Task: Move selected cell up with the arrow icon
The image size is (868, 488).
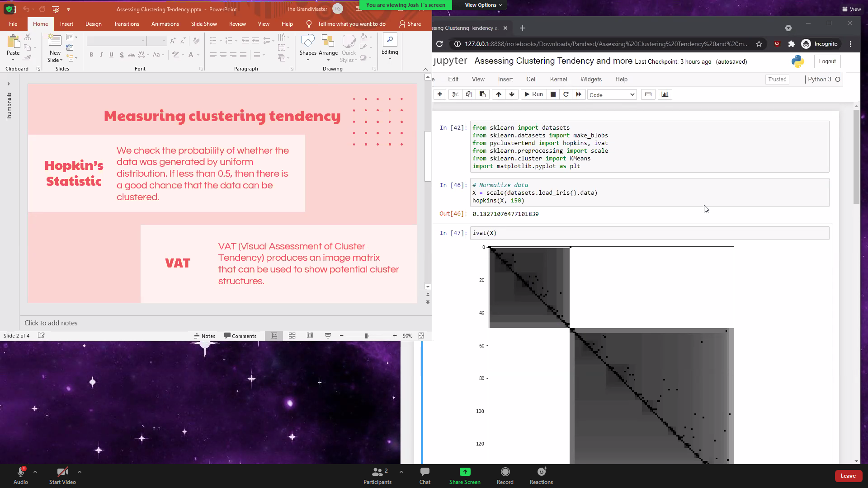Action: 499,94
